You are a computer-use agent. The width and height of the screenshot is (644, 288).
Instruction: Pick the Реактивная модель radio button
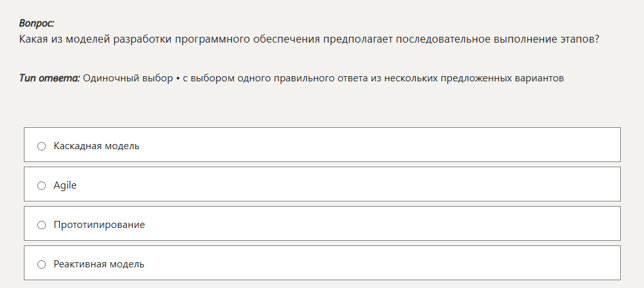(42, 264)
